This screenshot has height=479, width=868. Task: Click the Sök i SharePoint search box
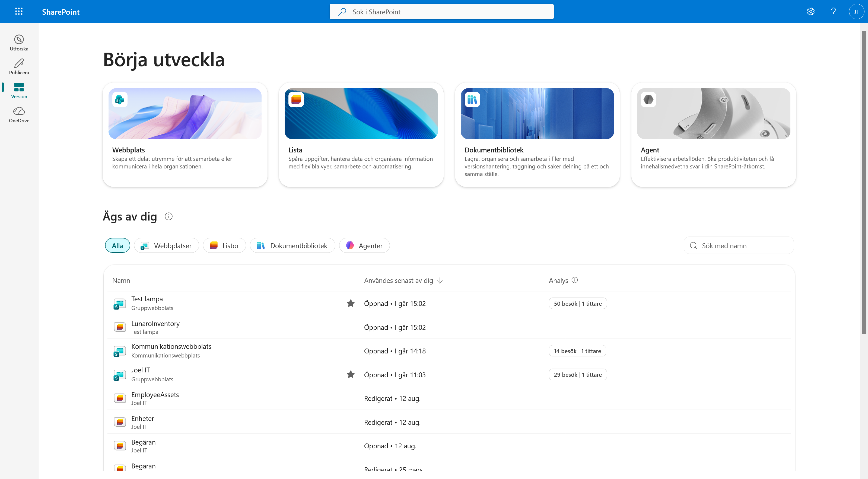point(441,12)
